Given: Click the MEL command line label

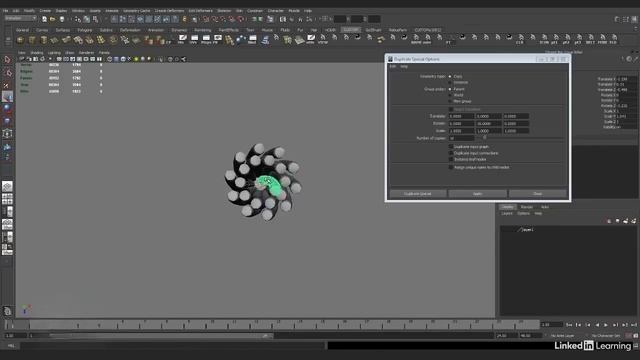Looking at the screenshot, I should click(11, 346).
